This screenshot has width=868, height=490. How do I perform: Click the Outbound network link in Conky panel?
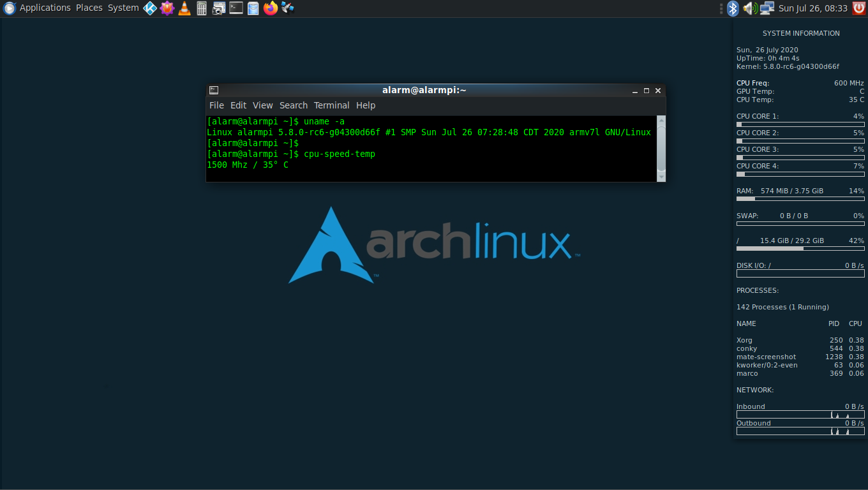tap(753, 422)
